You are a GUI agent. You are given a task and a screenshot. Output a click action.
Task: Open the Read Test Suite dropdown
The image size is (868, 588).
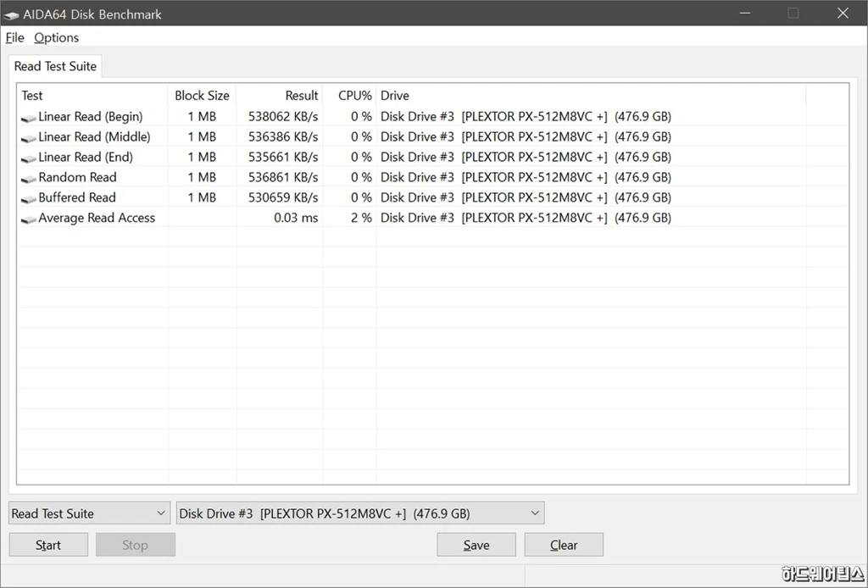[x=89, y=513]
